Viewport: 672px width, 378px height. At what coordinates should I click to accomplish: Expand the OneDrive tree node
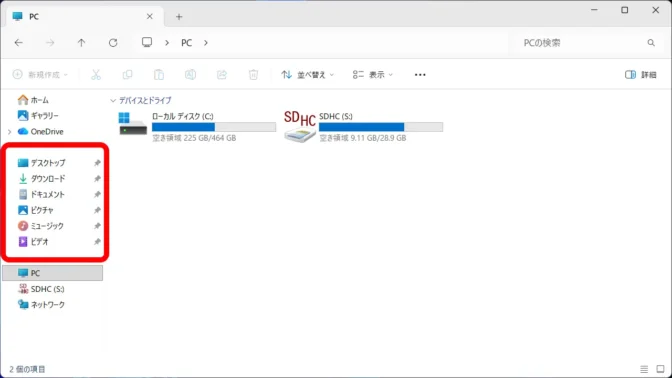click(x=9, y=132)
